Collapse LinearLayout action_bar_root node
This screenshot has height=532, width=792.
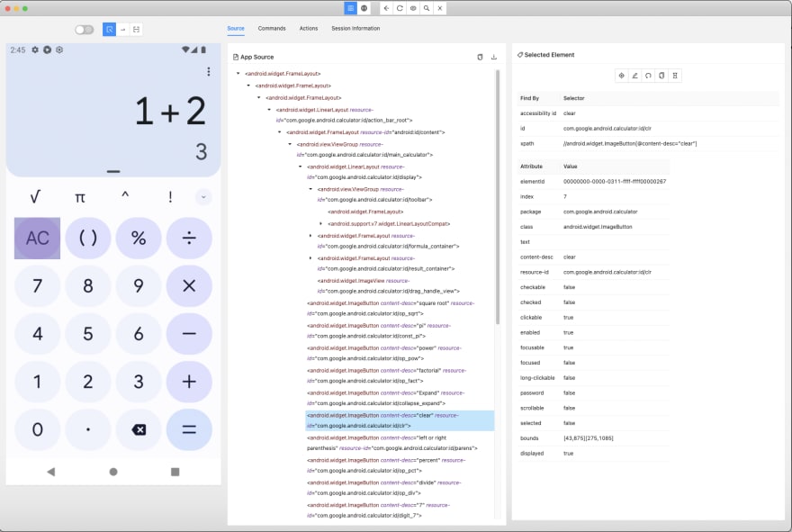pyautogui.click(x=269, y=110)
